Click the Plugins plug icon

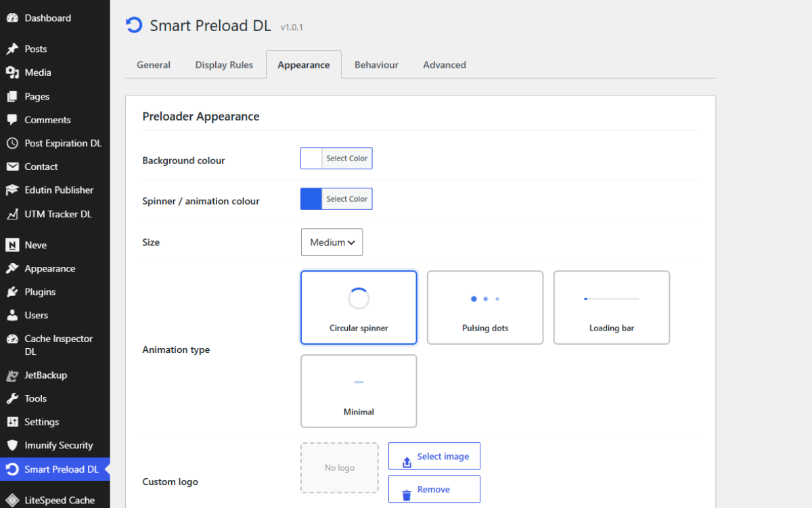pos(12,292)
